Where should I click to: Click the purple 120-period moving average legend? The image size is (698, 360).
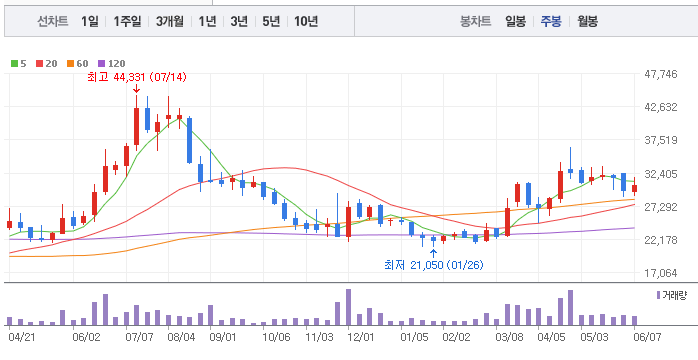(111, 64)
